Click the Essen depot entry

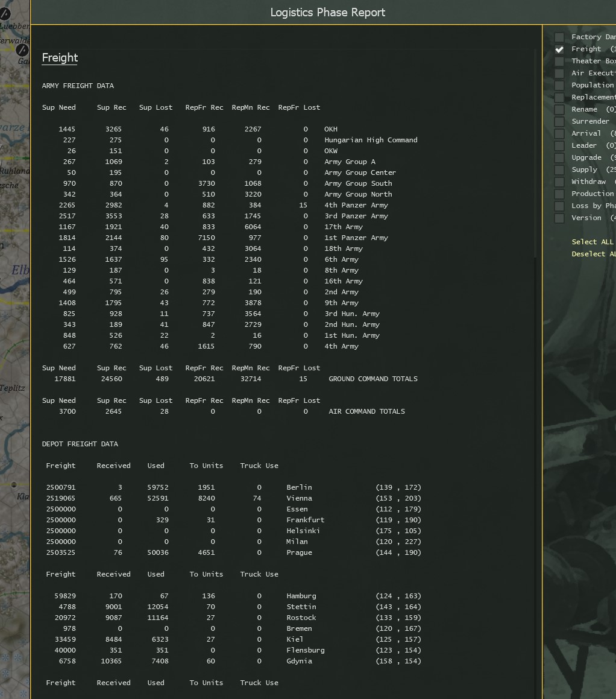tap(233, 509)
